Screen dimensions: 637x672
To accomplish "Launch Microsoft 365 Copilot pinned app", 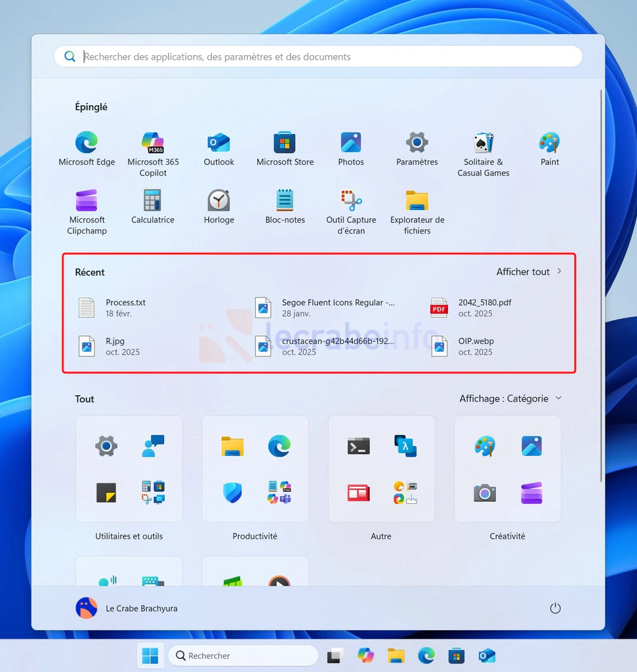I will [x=153, y=154].
